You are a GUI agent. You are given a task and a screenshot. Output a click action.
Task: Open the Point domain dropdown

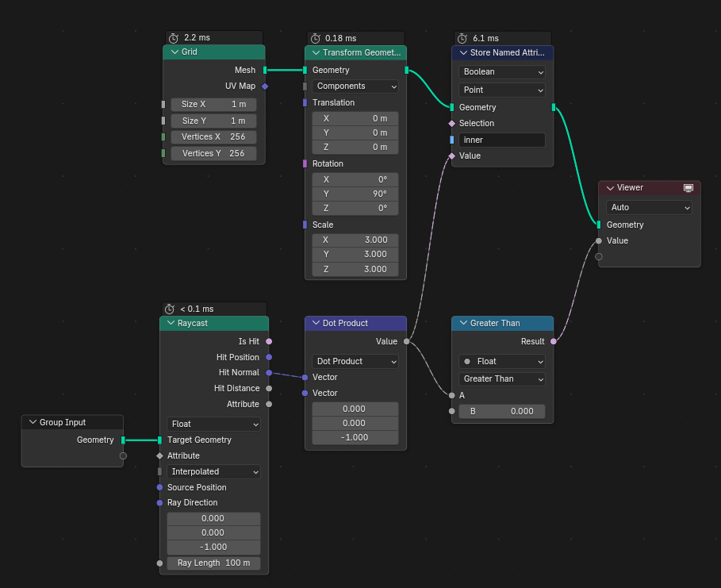point(502,90)
